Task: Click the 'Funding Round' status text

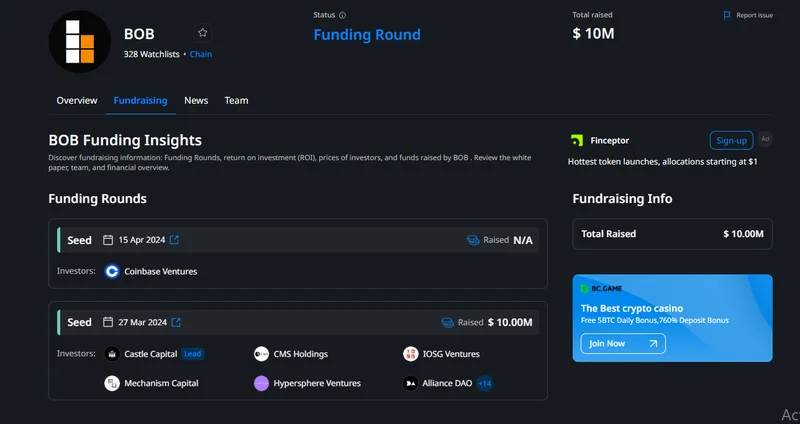Action: coord(367,35)
